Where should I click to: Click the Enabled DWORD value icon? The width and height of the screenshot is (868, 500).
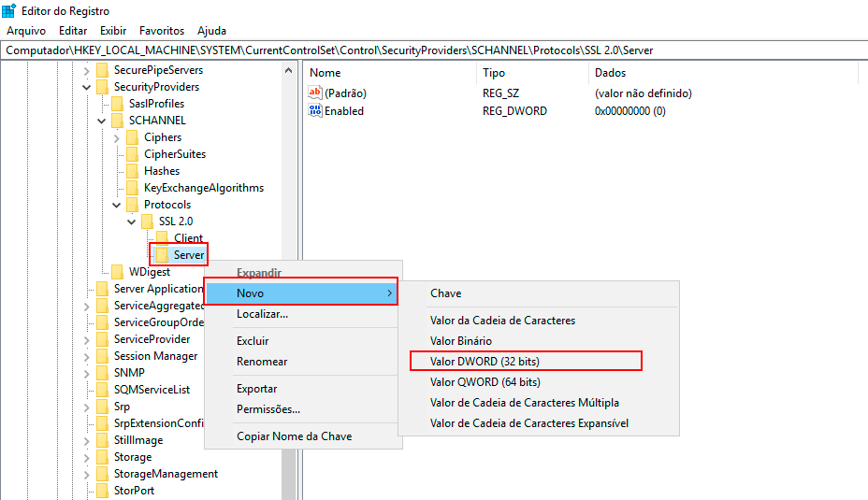tap(315, 110)
